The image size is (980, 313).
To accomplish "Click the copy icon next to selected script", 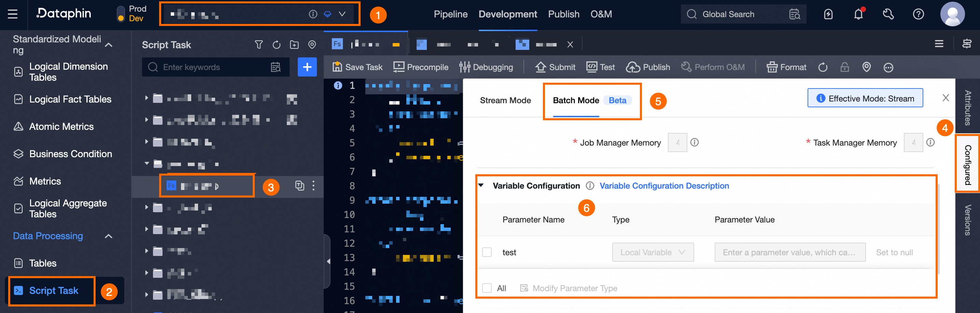I will [299, 186].
